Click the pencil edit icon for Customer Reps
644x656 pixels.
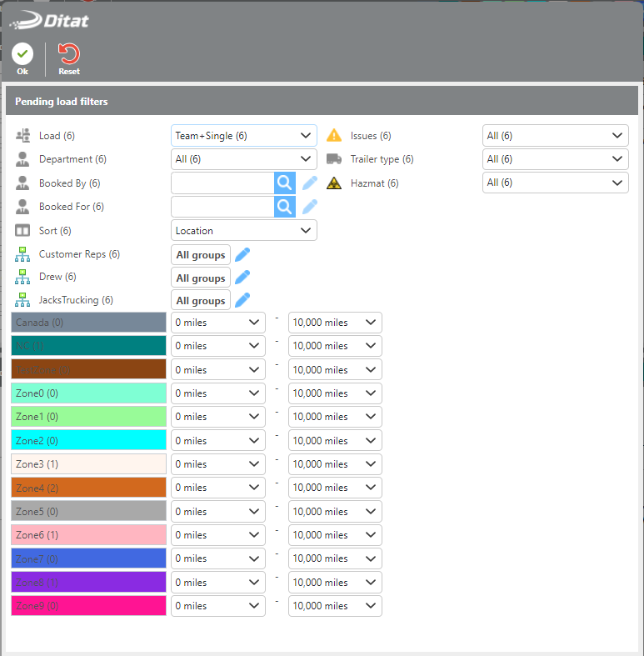pyautogui.click(x=242, y=254)
